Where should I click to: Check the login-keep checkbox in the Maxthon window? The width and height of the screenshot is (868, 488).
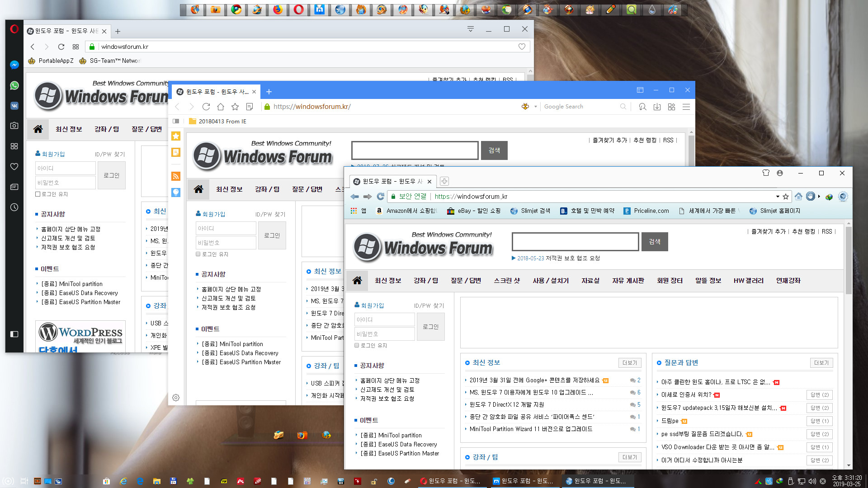pyautogui.click(x=198, y=254)
